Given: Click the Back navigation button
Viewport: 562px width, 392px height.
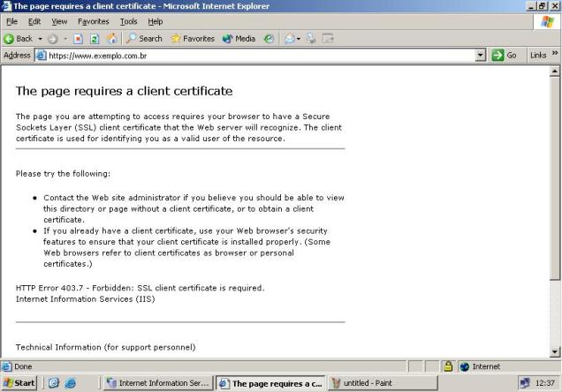Looking at the screenshot, I should [18, 39].
